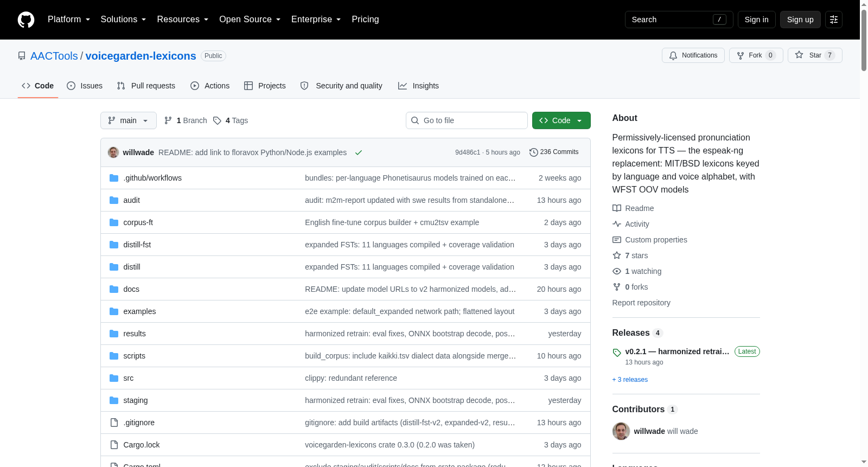This screenshot has width=868, height=467.
Task: Click the distill-fst folder icon
Action: pyautogui.click(x=114, y=245)
